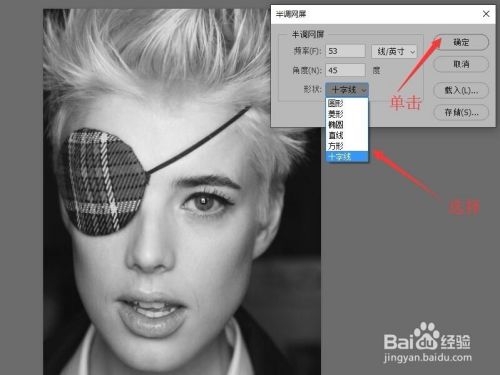The width and height of the screenshot is (500, 375).
Task: Save settings via 存储(S)... button
Action: [x=461, y=113]
